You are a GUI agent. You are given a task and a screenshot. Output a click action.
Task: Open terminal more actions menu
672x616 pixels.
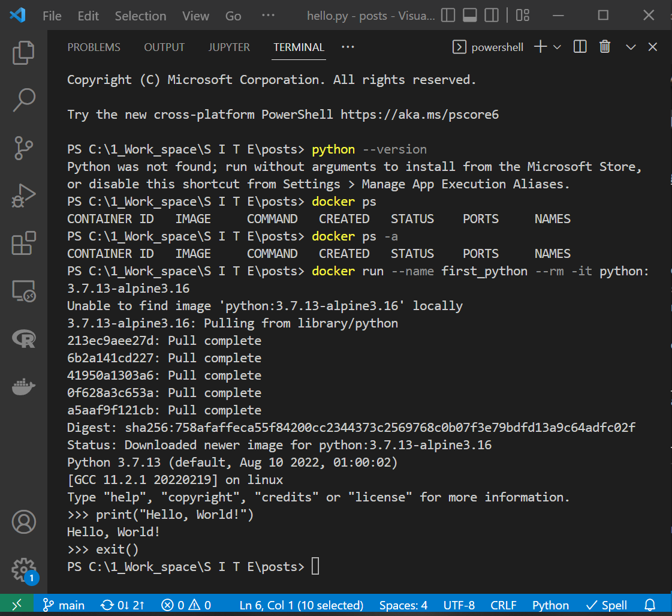pyautogui.click(x=347, y=47)
